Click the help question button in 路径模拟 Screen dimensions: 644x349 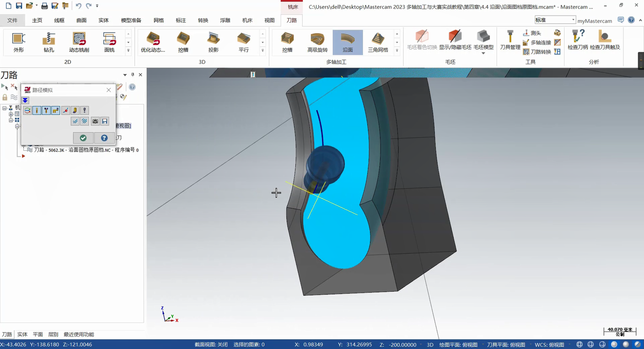coord(104,138)
